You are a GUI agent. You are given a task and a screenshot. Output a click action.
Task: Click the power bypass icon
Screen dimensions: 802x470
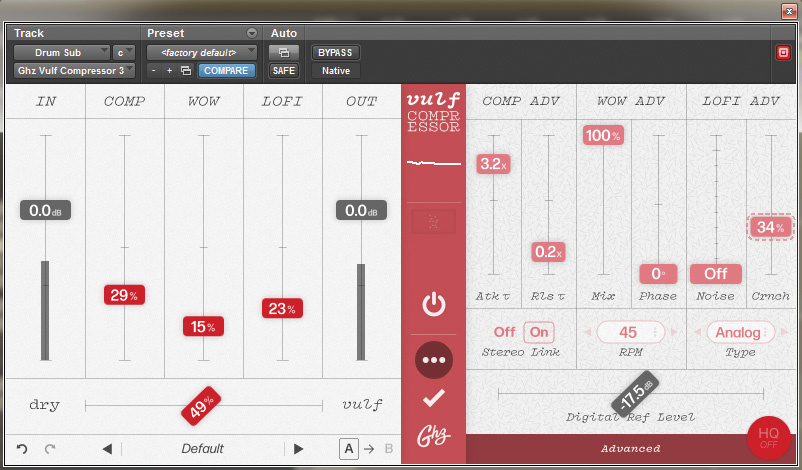coord(434,304)
